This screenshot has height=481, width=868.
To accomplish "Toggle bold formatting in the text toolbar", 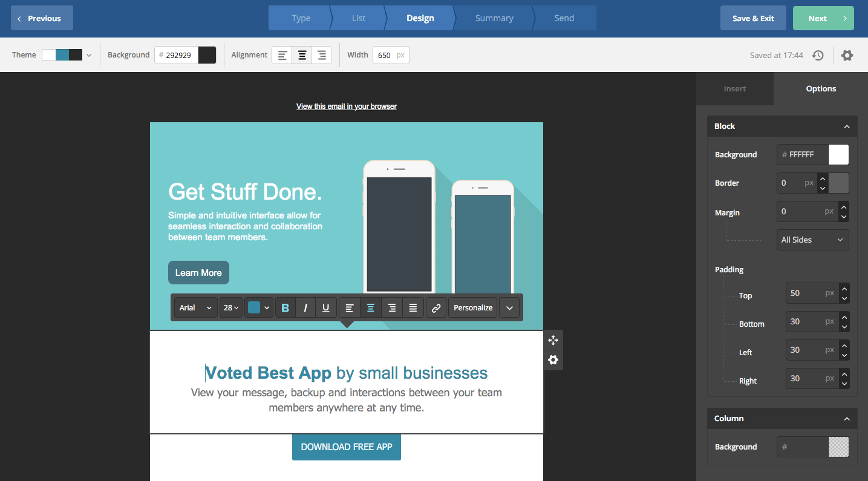I will 285,307.
